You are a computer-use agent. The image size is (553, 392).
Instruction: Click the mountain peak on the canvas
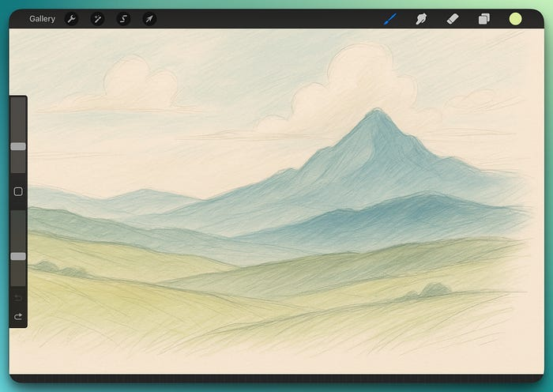point(377,111)
